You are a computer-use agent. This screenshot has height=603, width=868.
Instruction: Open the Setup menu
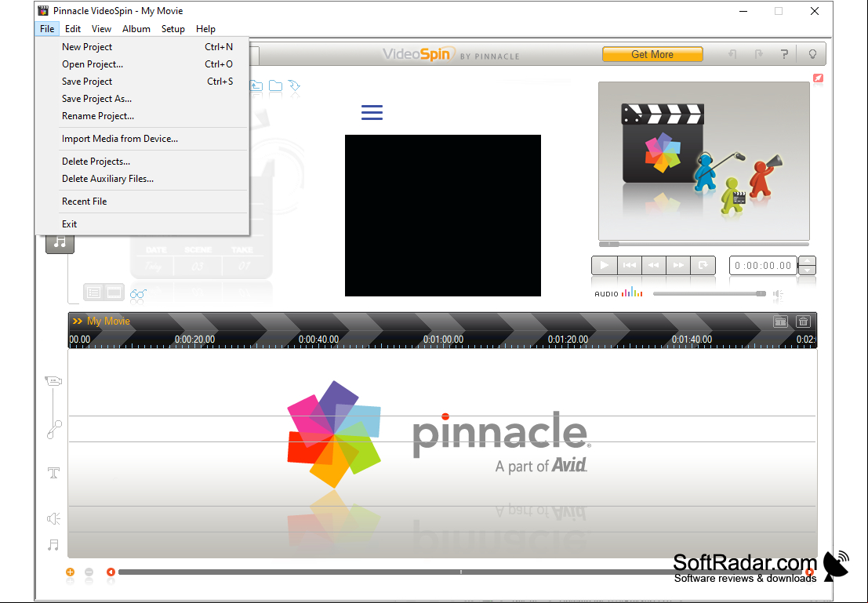click(173, 29)
